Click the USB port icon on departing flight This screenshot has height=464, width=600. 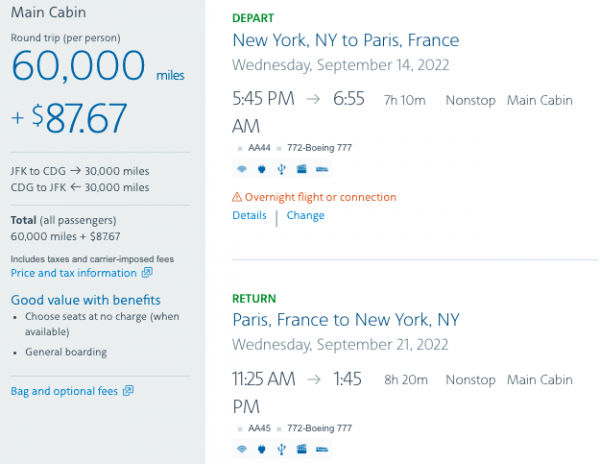281,168
